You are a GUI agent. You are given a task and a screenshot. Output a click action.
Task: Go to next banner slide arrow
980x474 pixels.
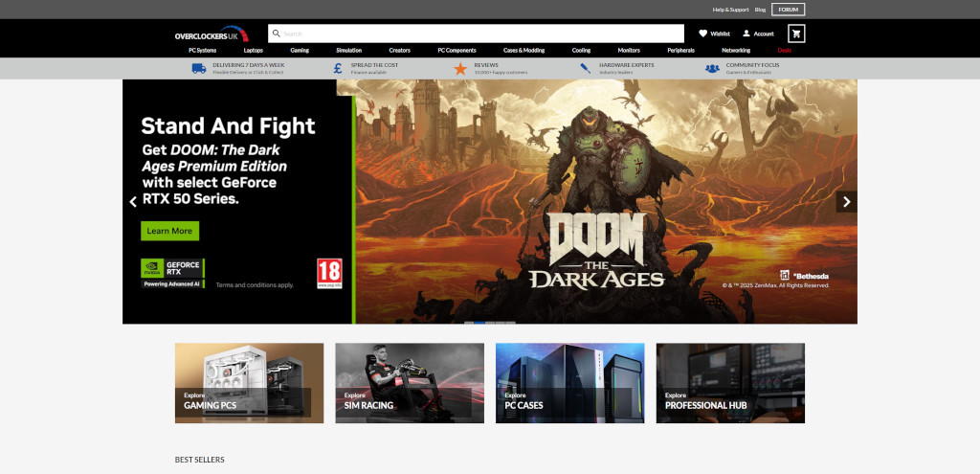pos(846,201)
